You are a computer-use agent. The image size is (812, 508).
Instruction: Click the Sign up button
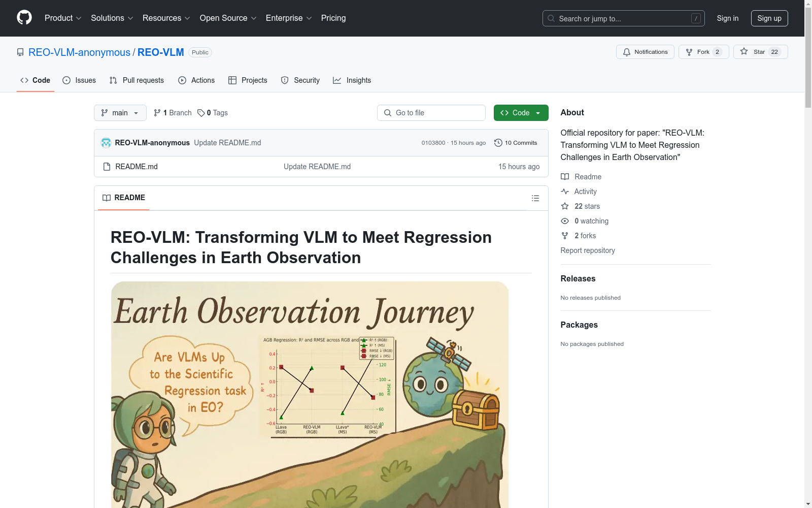coord(769,18)
